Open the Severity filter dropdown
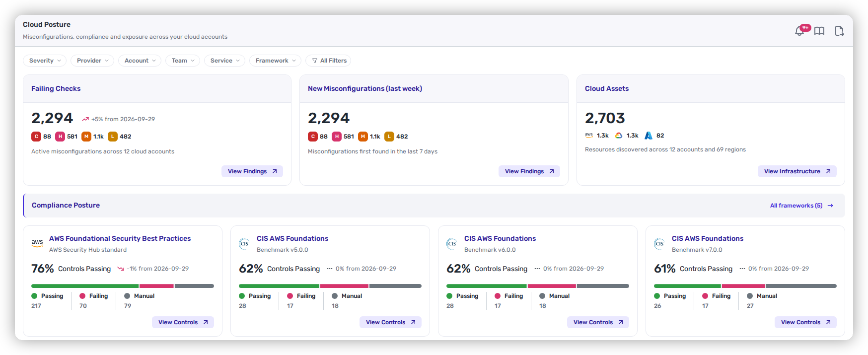The image size is (868, 355). tap(45, 61)
